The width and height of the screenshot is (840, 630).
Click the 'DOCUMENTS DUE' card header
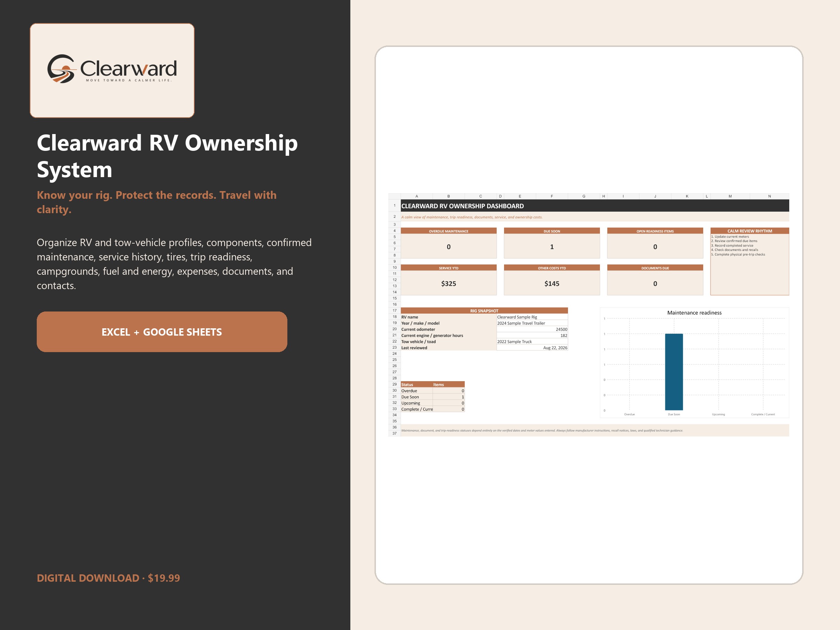(655, 268)
